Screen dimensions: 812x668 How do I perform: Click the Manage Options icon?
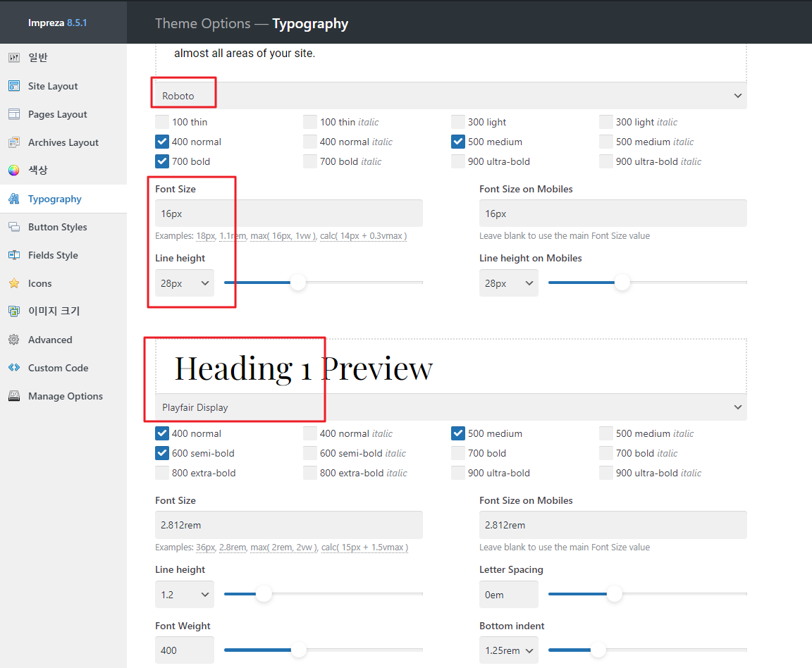click(14, 396)
